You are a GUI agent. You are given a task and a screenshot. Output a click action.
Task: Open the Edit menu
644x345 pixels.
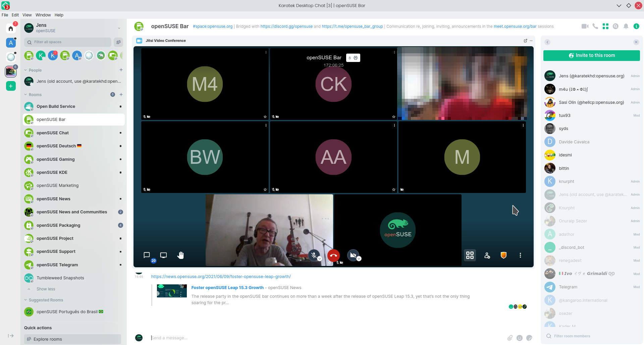click(15, 15)
